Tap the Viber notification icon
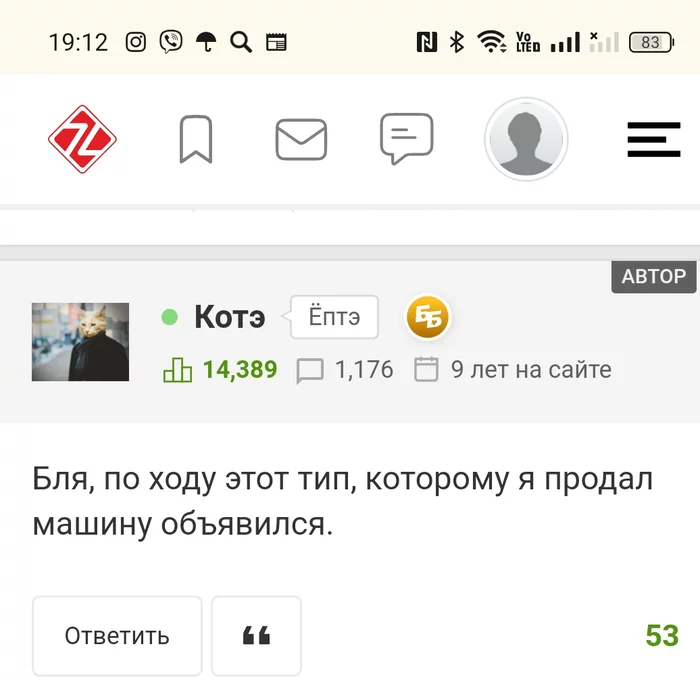This screenshot has height=680, width=700. click(171, 42)
